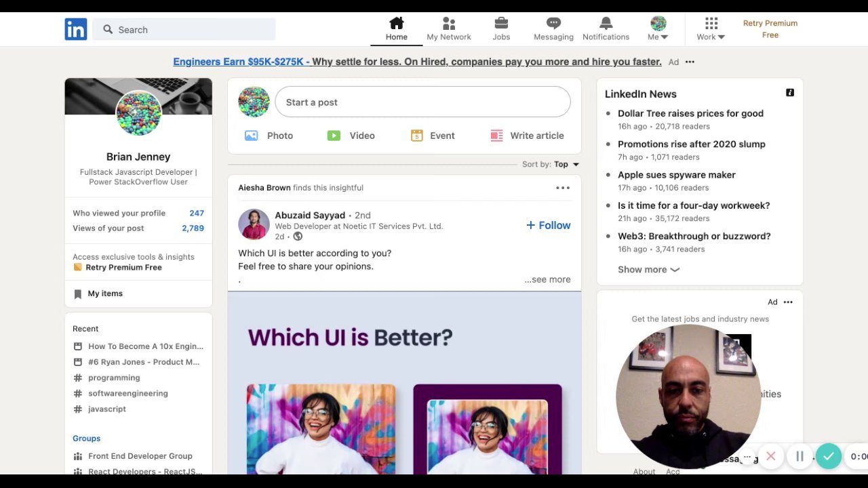Click the LinkedIn logo icon

click(x=76, y=29)
